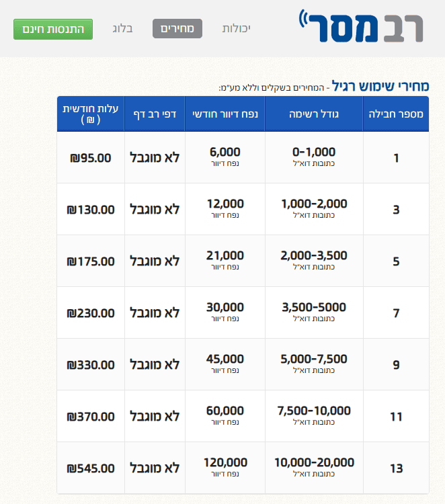Click the green התנסות חינם button
This screenshot has width=445, height=504.
point(53,30)
